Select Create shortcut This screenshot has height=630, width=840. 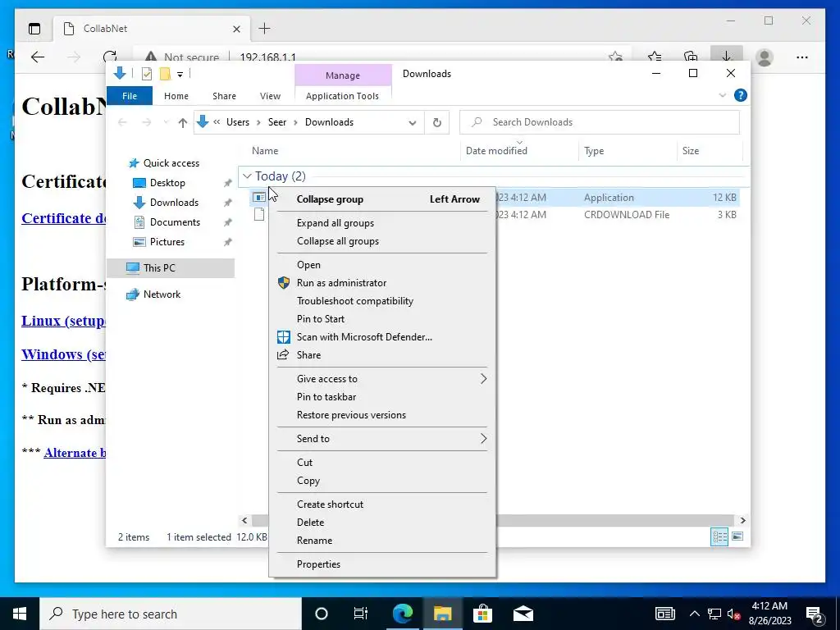point(330,504)
